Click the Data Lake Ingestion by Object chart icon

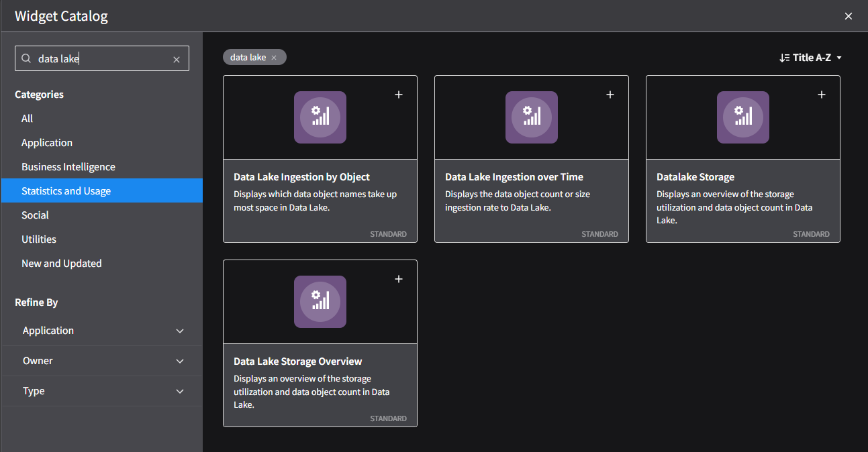pyautogui.click(x=320, y=117)
